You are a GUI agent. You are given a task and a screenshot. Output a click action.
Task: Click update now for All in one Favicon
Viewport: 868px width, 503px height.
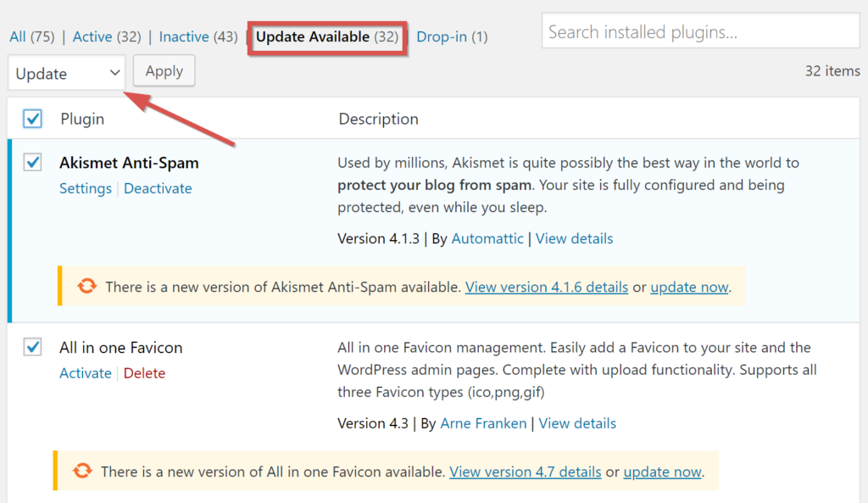click(x=662, y=472)
